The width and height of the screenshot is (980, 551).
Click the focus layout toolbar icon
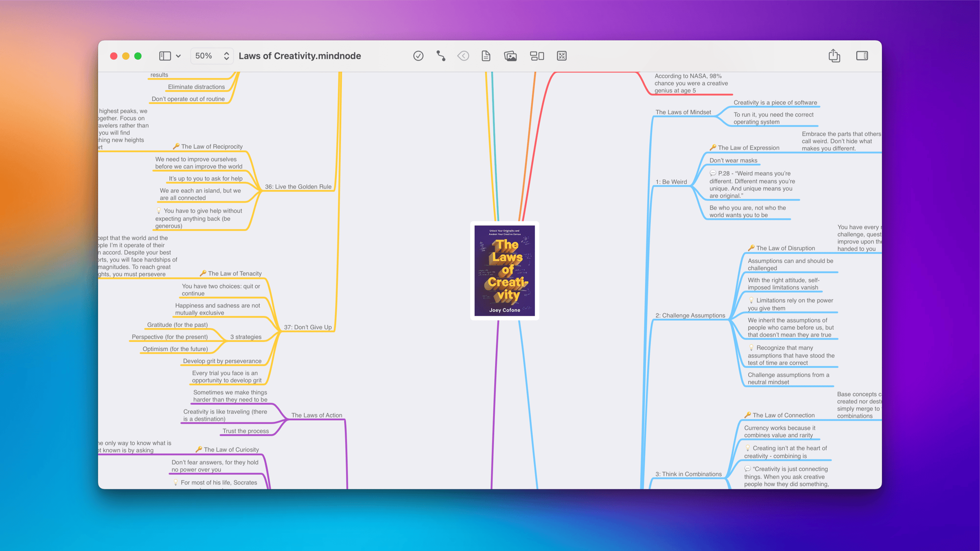537,56
